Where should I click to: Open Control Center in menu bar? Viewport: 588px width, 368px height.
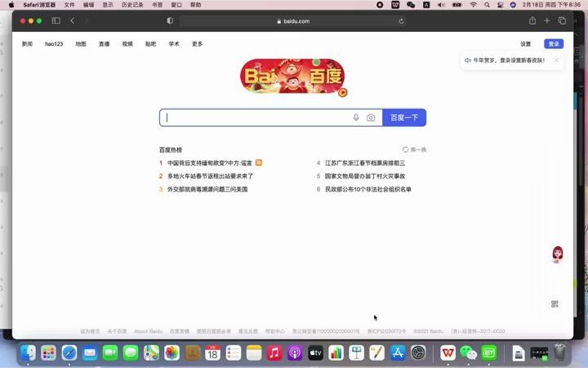tap(501, 5)
